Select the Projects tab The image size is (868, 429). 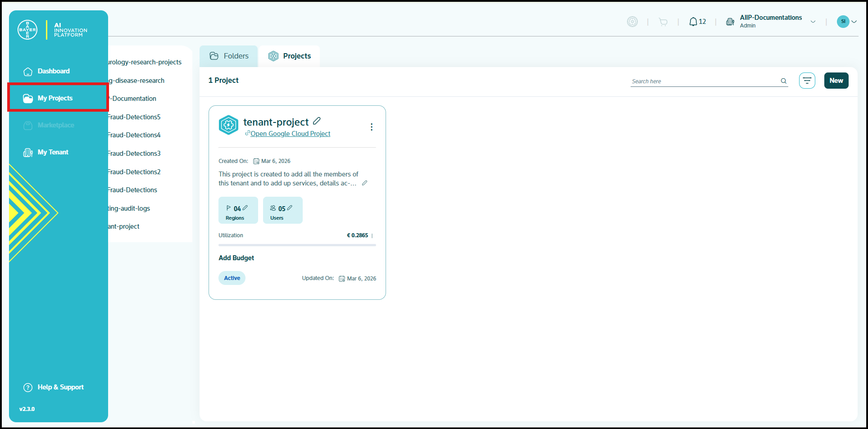(289, 56)
